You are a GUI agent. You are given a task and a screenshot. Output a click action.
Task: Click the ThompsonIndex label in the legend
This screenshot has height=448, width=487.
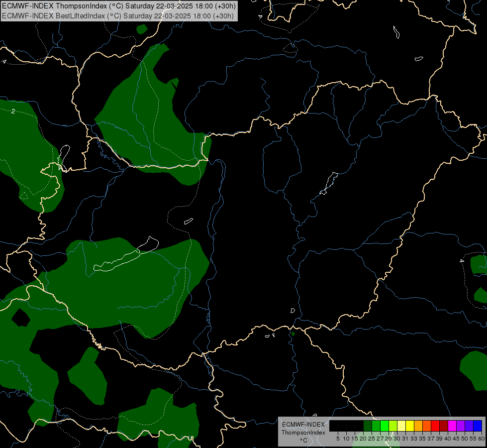303,433
